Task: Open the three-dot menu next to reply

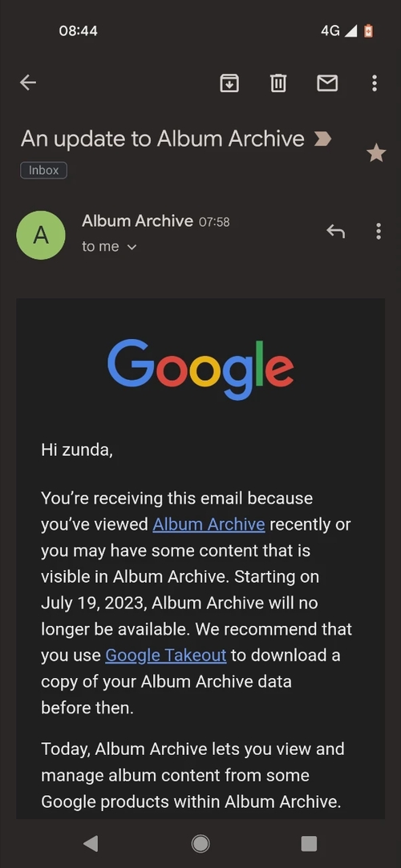Action: (379, 232)
